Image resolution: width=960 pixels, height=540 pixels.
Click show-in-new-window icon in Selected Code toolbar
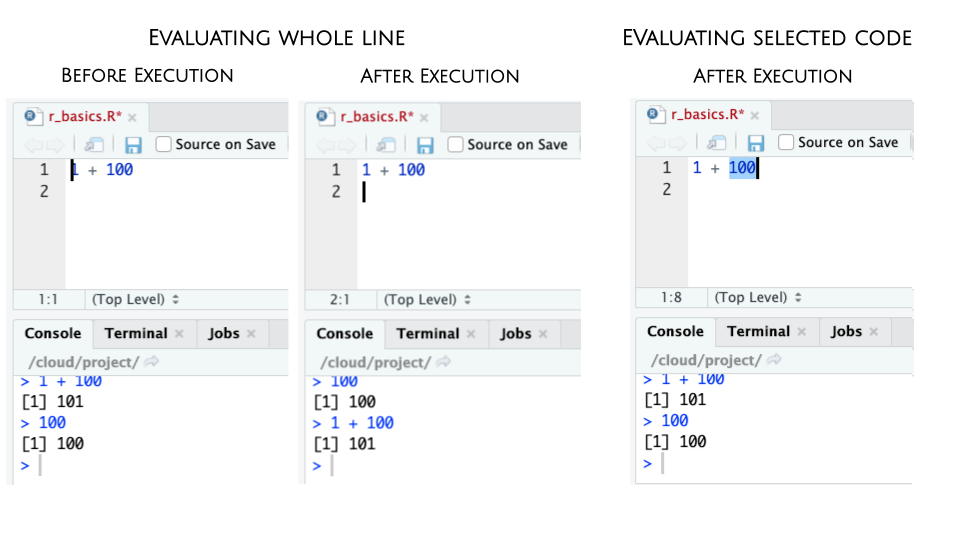pos(716,143)
